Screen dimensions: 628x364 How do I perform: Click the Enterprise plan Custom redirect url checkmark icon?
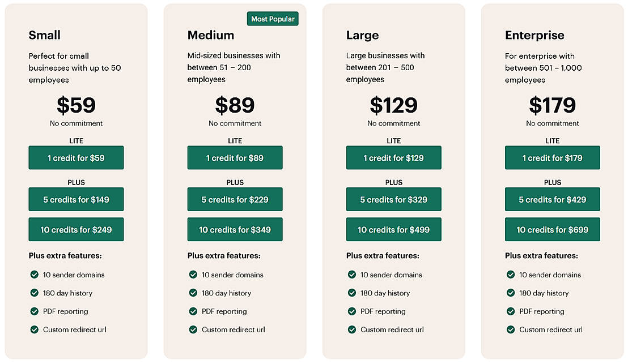511,329
